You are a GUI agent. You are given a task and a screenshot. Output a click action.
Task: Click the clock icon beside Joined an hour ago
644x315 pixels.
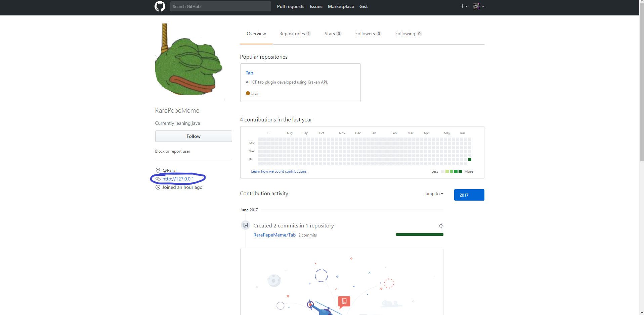click(x=158, y=187)
